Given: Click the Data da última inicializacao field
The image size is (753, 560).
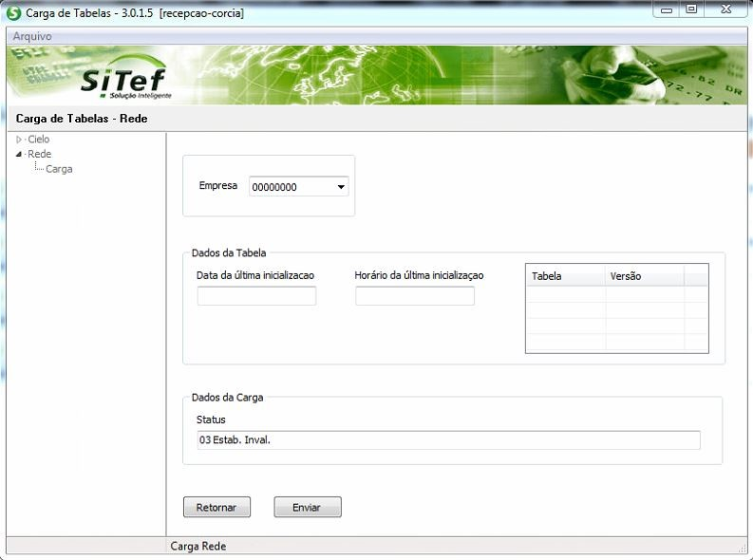Looking at the screenshot, I should point(256,295).
